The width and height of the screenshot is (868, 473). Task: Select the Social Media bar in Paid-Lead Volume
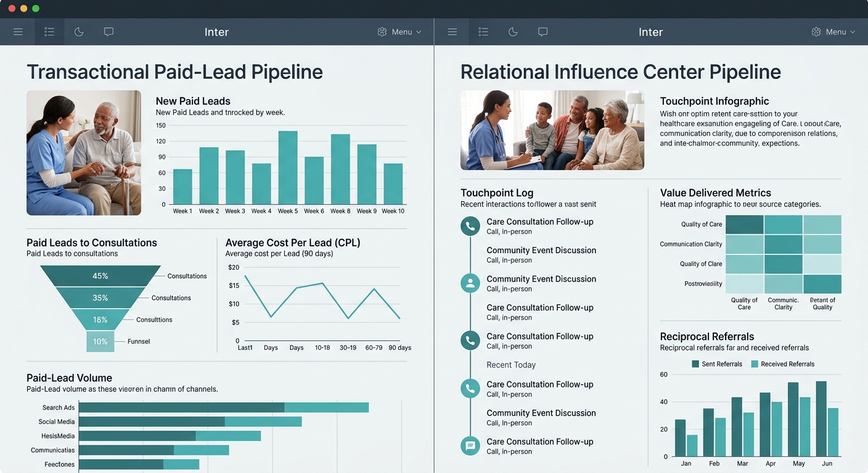coord(190,422)
